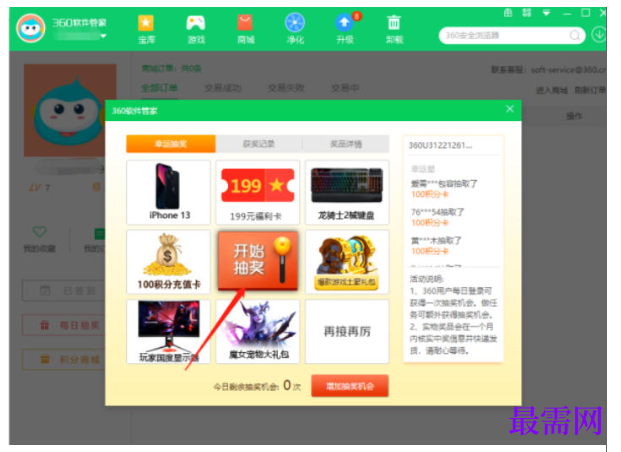Viewport: 621px width, 452px height.
Task: Click the 玩家国度显示器 prize tile
Action: click(169, 331)
